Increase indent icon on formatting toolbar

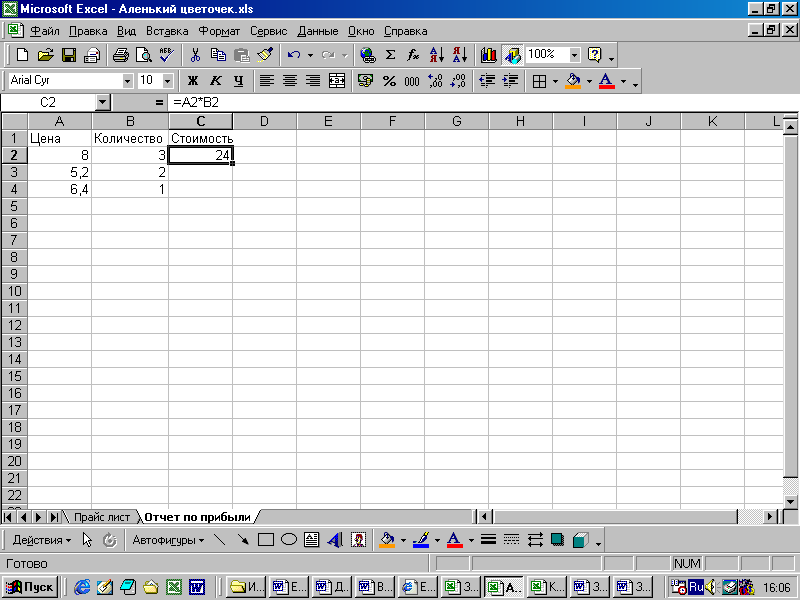tap(510, 81)
